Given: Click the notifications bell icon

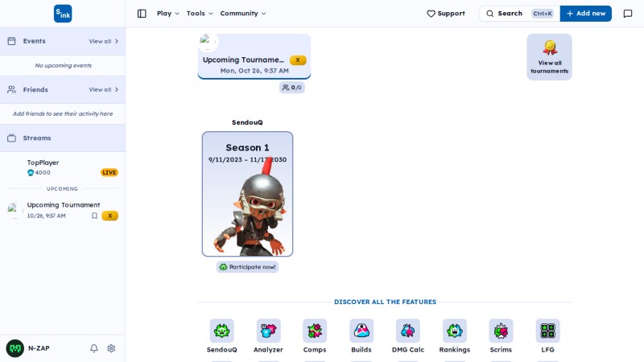Looking at the screenshot, I should pos(94,348).
